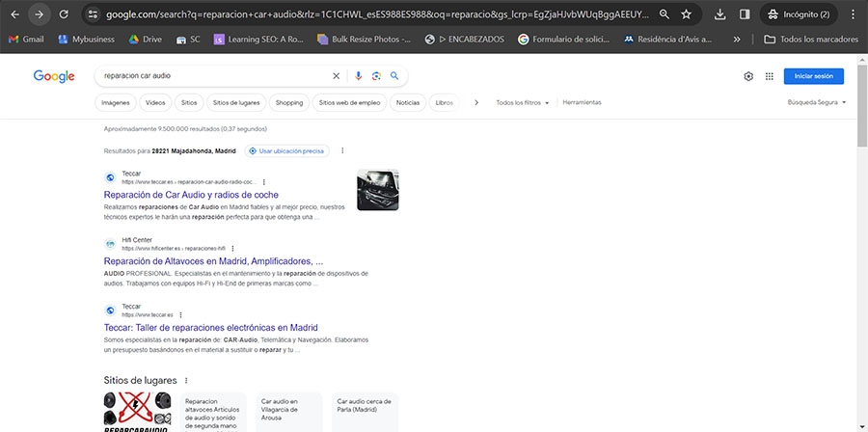Viewport: 868px width, 432px height.
Task: Open Reparacion altavoces Articulos card
Action: (214, 412)
